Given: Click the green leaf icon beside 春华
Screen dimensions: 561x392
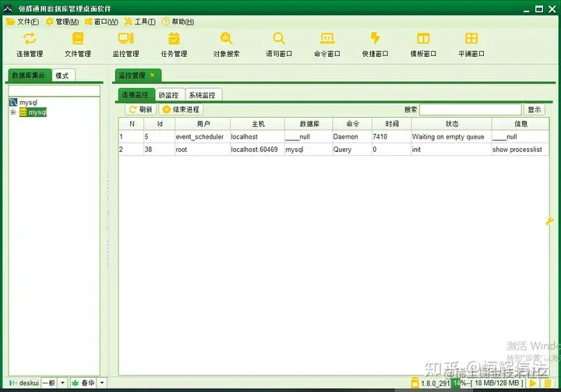Looking at the screenshot, I should 75,383.
